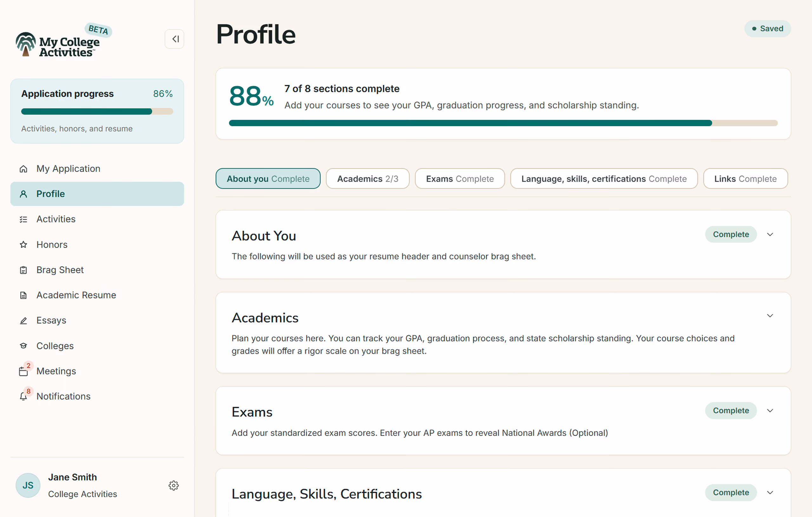Click the checklist icon beside Activities
This screenshot has height=517, width=812.
[23, 219]
